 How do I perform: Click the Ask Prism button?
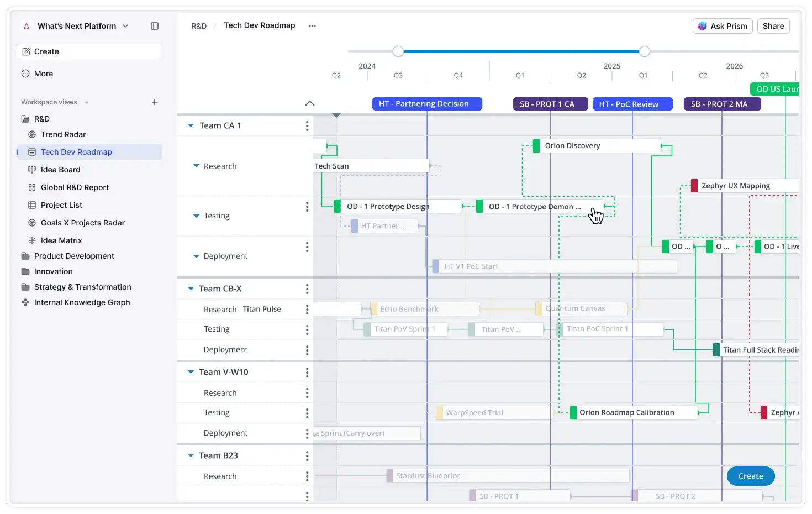click(723, 26)
